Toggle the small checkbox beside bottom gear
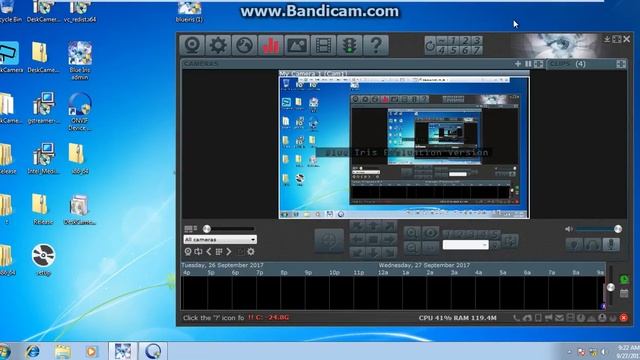The width and height of the screenshot is (640, 360). pos(240,252)
